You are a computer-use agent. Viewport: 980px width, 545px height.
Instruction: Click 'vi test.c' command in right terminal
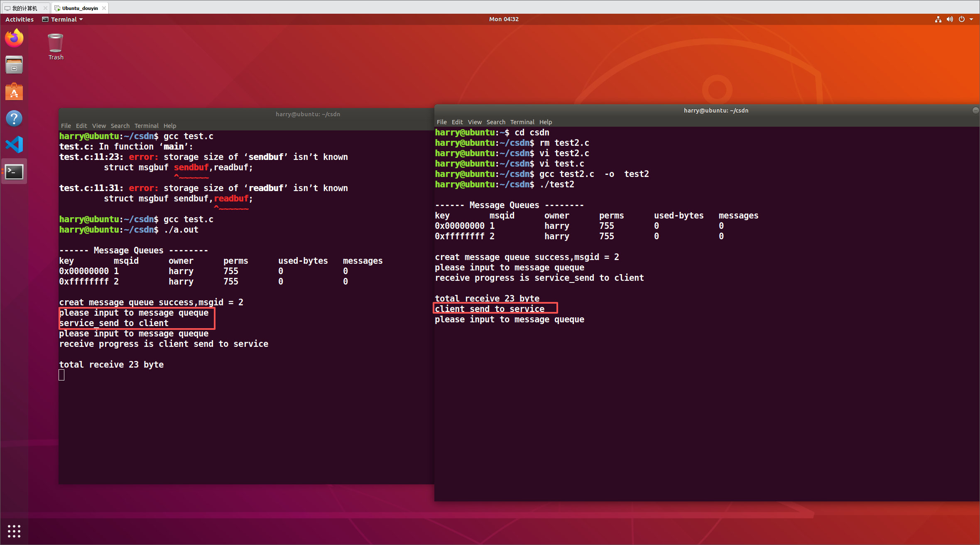pyautogui.click(x=561, y=164)
